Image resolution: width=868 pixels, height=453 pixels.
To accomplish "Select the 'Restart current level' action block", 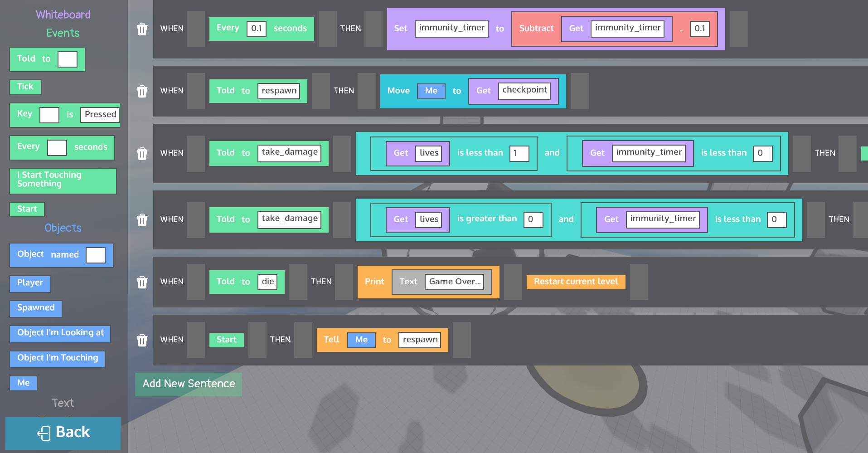I will tap(576, 282).
